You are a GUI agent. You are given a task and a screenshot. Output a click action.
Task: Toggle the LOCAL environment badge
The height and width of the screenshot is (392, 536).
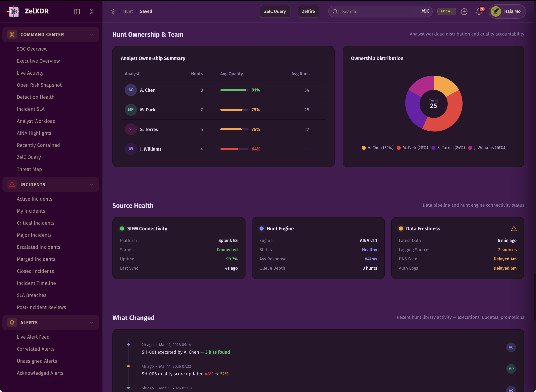[446, 11]
